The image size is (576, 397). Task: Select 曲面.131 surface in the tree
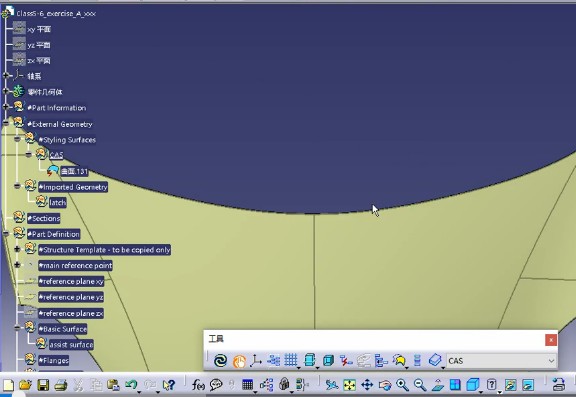74,171
